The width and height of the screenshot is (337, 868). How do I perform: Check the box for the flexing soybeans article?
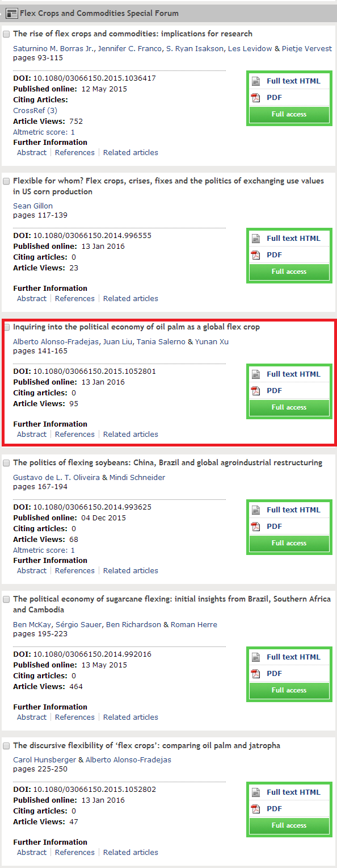click(x=7, y=463)
